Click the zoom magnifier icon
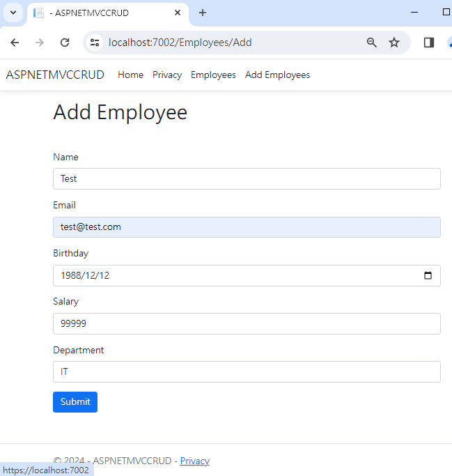The width and height of the screenshot is (452, 476). 372,43
